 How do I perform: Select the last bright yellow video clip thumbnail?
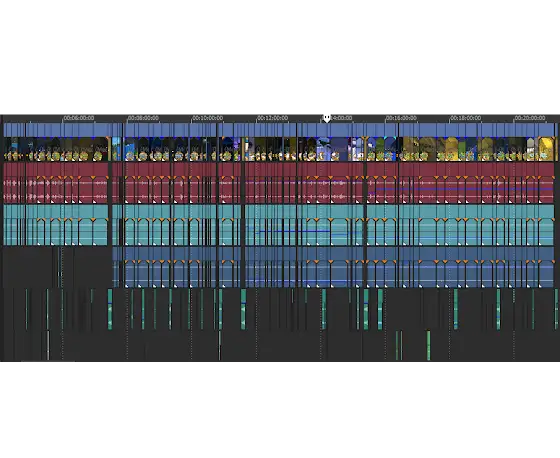pyautogui.click(x=545, y=149)
